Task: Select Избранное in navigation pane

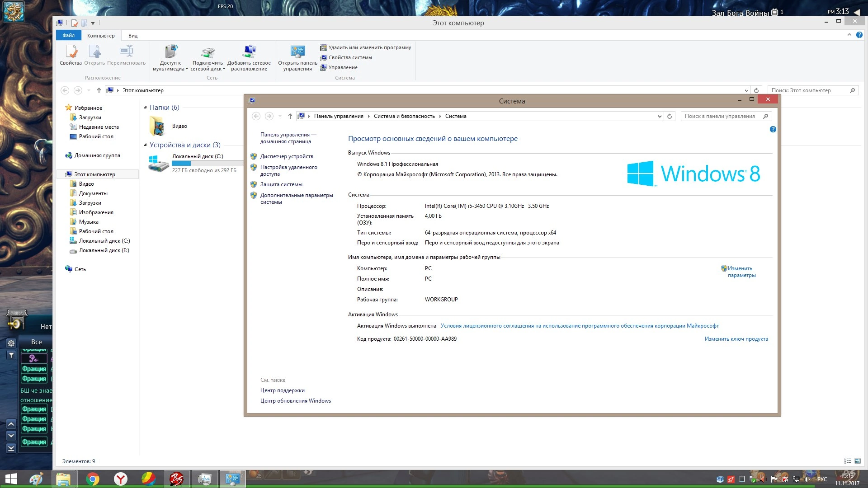Action: point(88,108)
